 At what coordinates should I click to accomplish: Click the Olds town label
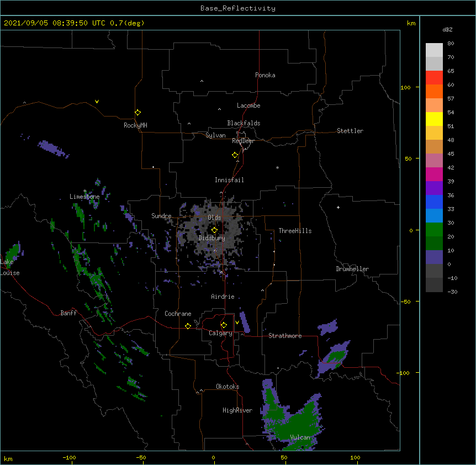pos(214,218)
